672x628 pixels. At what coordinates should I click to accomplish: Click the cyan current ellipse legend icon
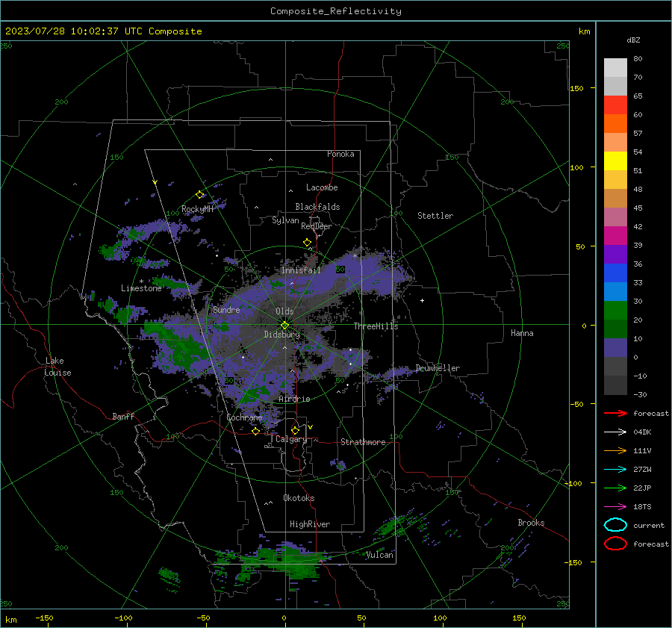pos(615,525)
